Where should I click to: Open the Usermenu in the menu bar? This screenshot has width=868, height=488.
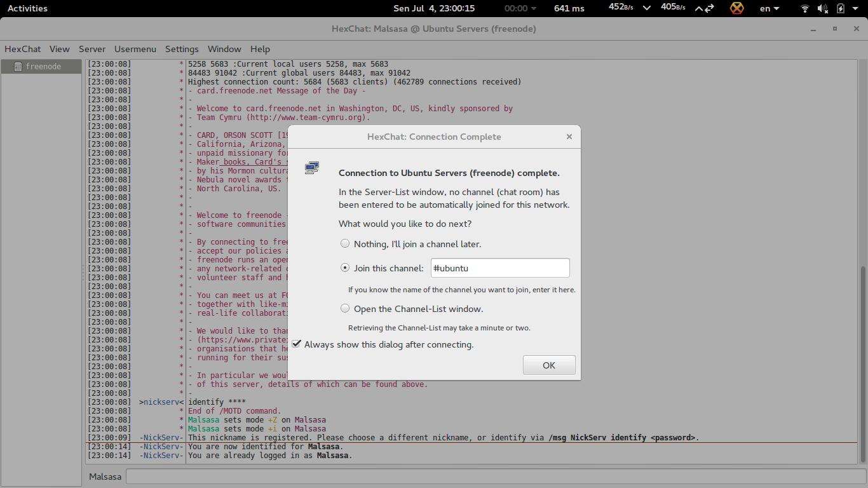[x=135, y=49]
